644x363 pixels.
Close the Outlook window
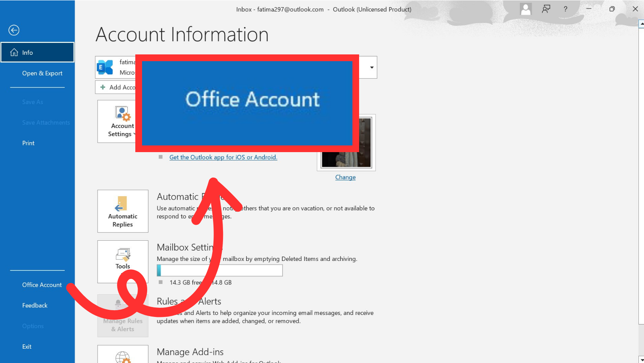pyautogui.click(x=635, y=9)
